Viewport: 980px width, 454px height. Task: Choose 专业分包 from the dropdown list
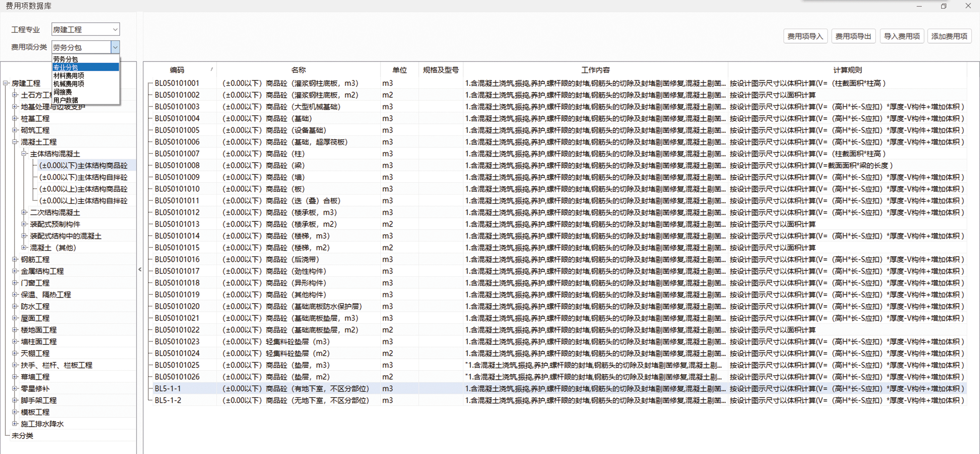click(86, 67)
